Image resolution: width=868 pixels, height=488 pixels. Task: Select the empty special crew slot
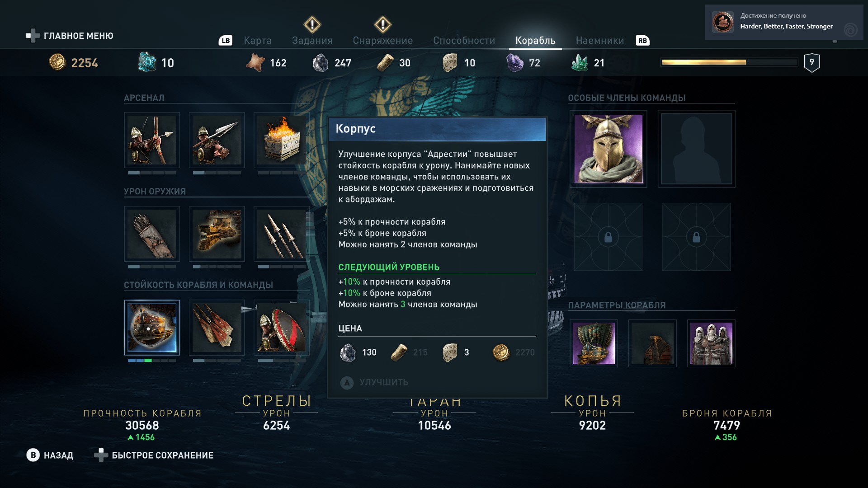coord(696,149)
